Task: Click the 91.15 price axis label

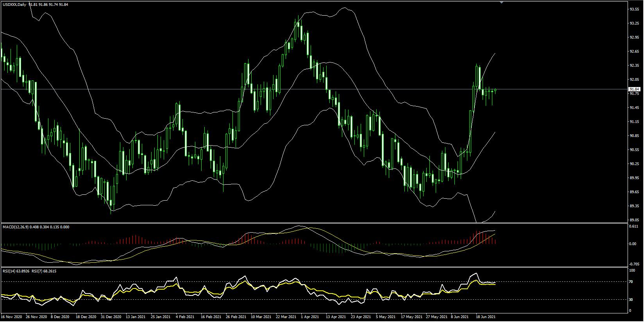Action: tap(634, 122)
